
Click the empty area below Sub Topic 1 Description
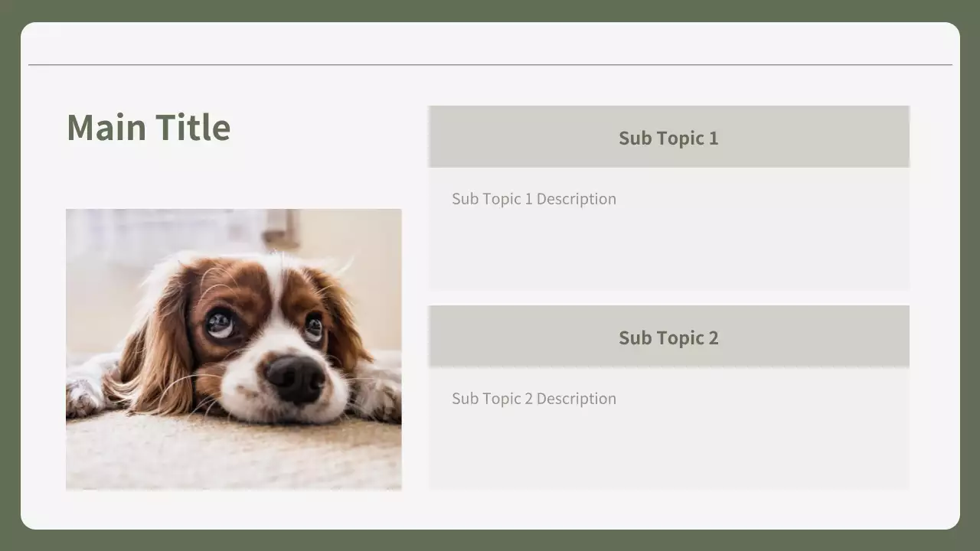[668, 253]
